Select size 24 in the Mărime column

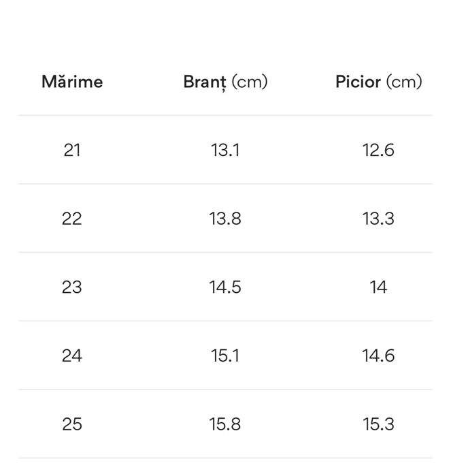point(72,355)
